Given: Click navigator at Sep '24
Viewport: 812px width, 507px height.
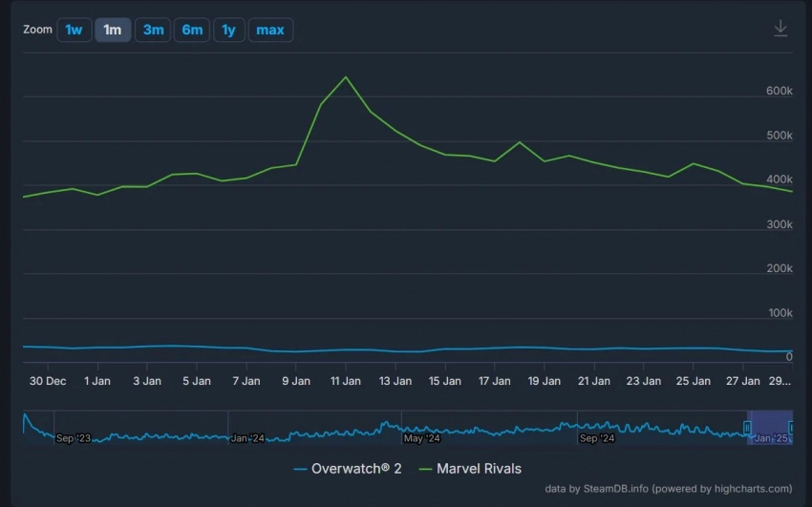Looking at the screenshot, I should [596, 438].
